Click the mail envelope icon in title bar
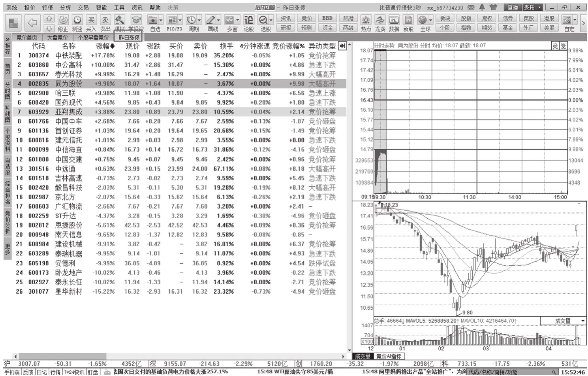The height and width of the screenshot is (376, 588). click(x=471, y=7)
